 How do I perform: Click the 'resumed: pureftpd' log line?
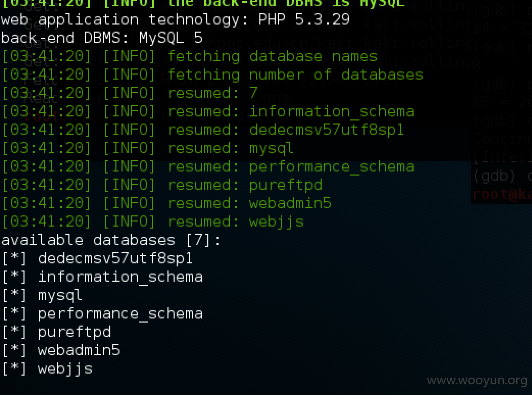coord(162,185)
